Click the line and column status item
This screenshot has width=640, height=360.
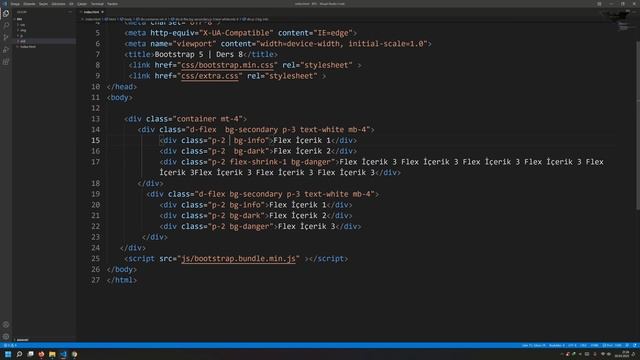533,345
